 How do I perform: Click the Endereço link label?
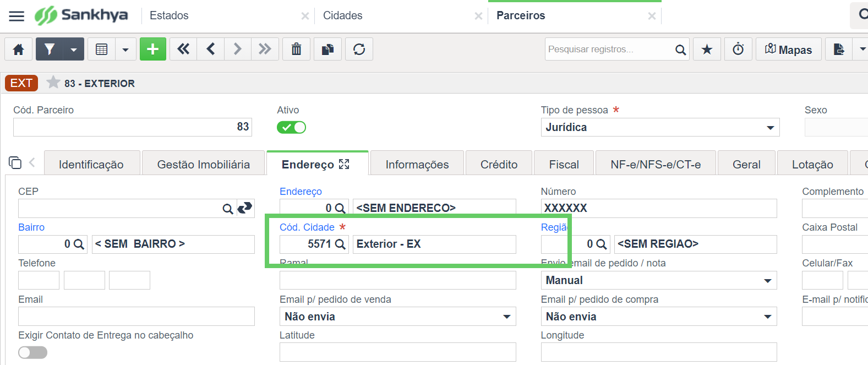pos(301,192)
